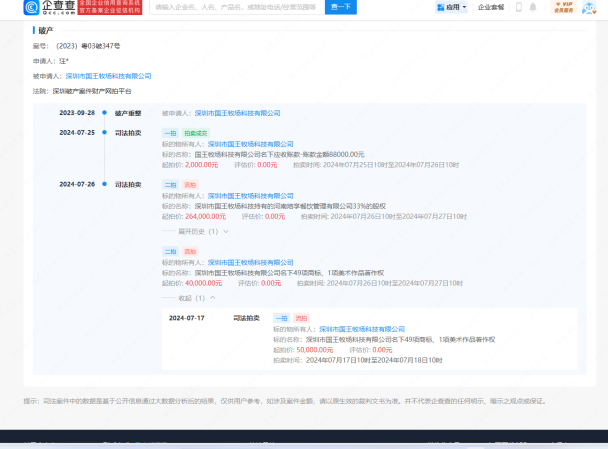Click the case number (2023)粤03破347号
Image resolution: width=608 pixels, height=449 pixels.
(x=88, y=46)
